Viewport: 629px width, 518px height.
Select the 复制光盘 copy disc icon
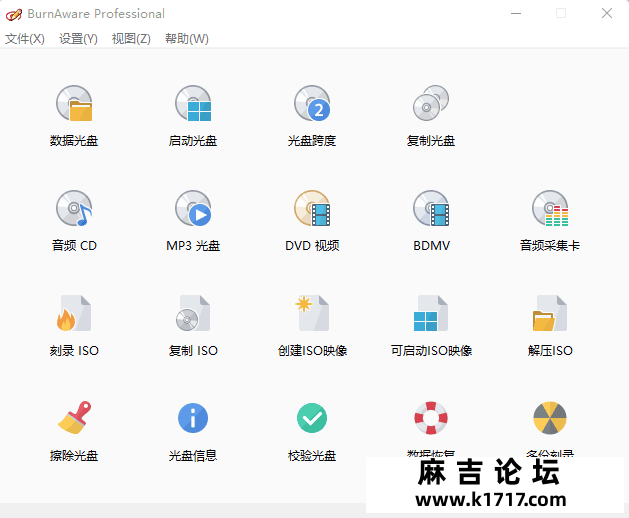(x=431, y=104)
